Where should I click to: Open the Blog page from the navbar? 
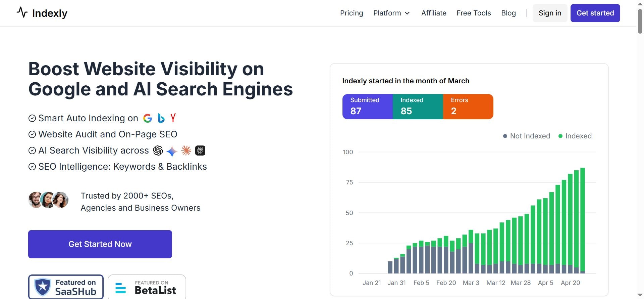pos(508,13)
